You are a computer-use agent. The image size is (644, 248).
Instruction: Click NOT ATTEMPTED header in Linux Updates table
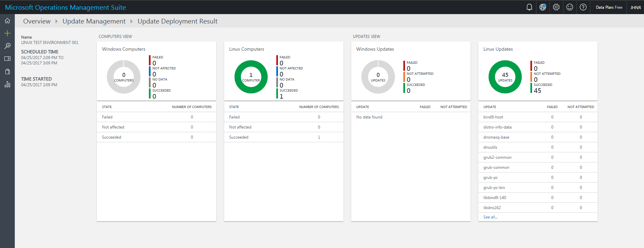click(x=581, y=107)
